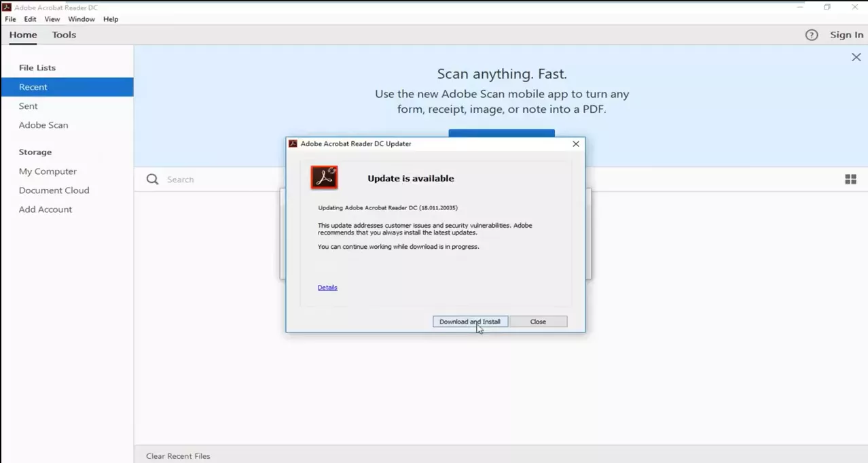The image size is (868, 463).
Task: Select the Home tab
Action: [x=22, y=35]
